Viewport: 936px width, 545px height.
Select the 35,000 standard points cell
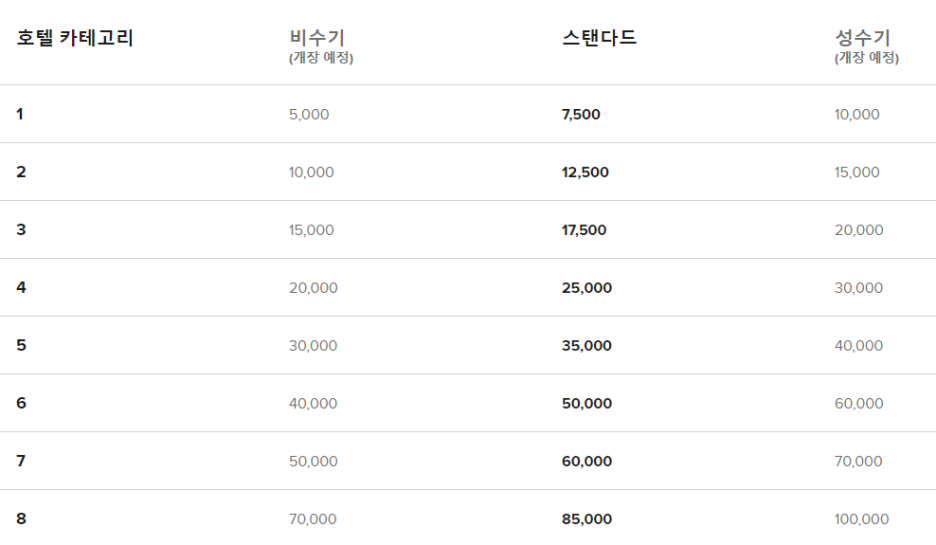click(x=587, y=346)
